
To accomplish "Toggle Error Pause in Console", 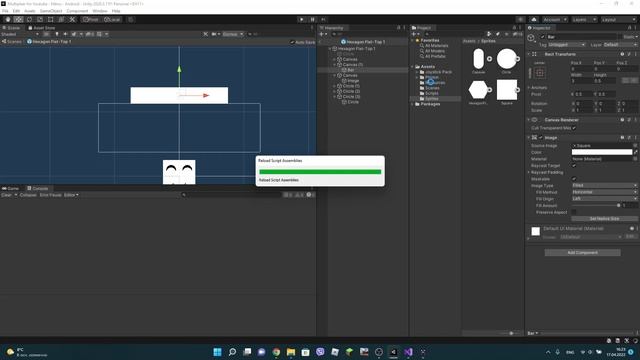I will tap(50, 195).
